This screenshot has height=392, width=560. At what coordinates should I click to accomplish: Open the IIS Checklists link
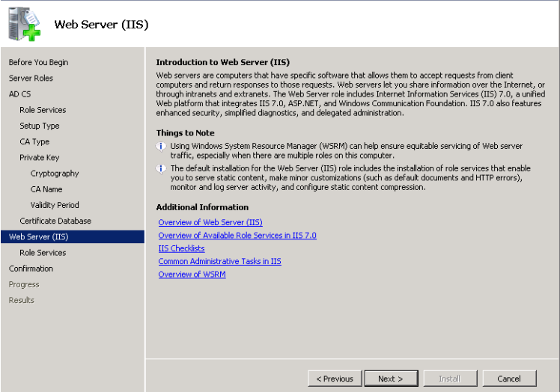point(181,248)
